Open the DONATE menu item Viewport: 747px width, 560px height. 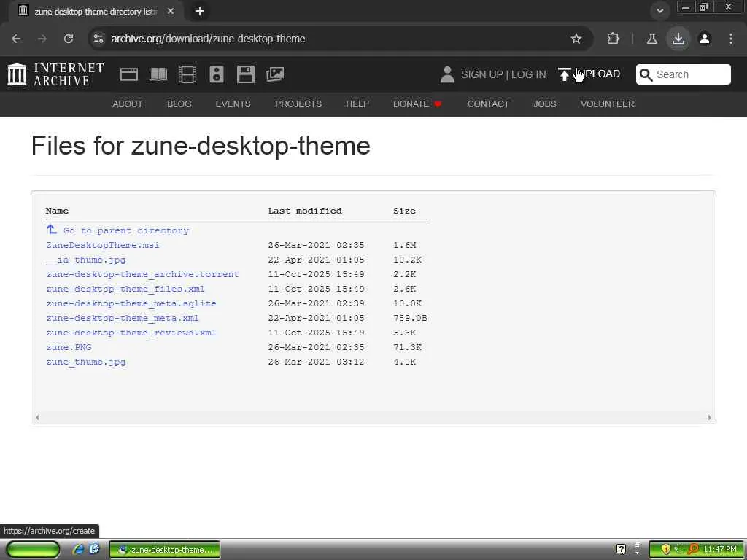(417, 104)
